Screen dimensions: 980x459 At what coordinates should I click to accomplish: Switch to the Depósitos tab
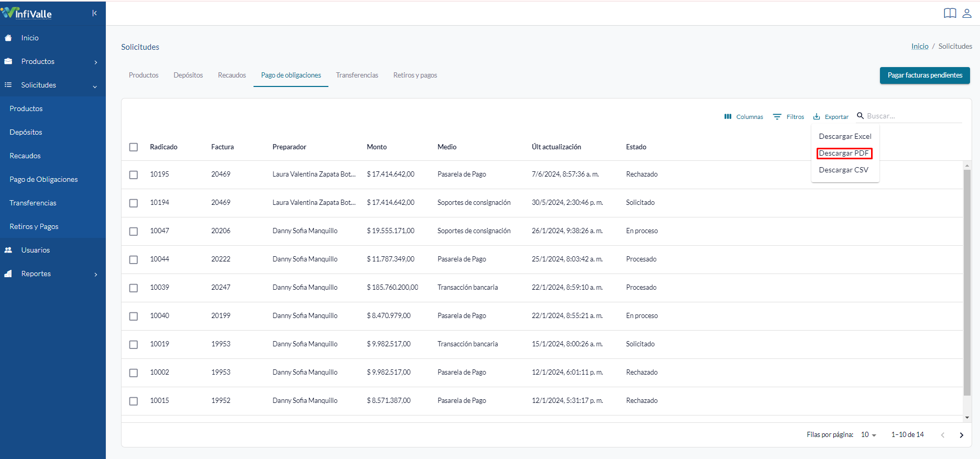[188, 75]
